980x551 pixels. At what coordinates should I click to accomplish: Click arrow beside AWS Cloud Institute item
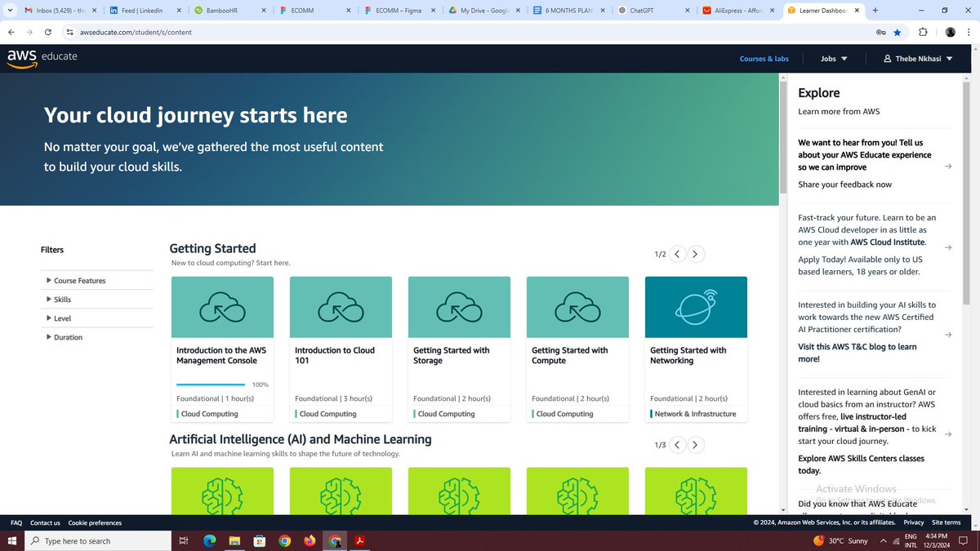(947, 247)
